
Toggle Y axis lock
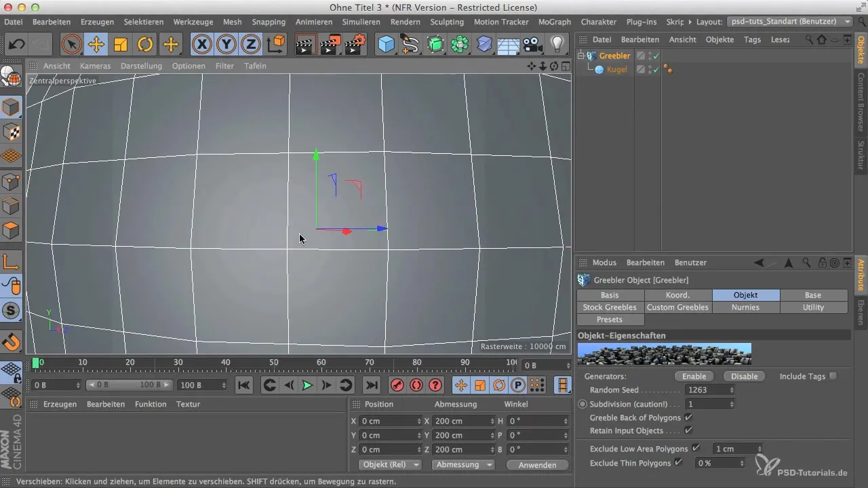pos(226,45)
